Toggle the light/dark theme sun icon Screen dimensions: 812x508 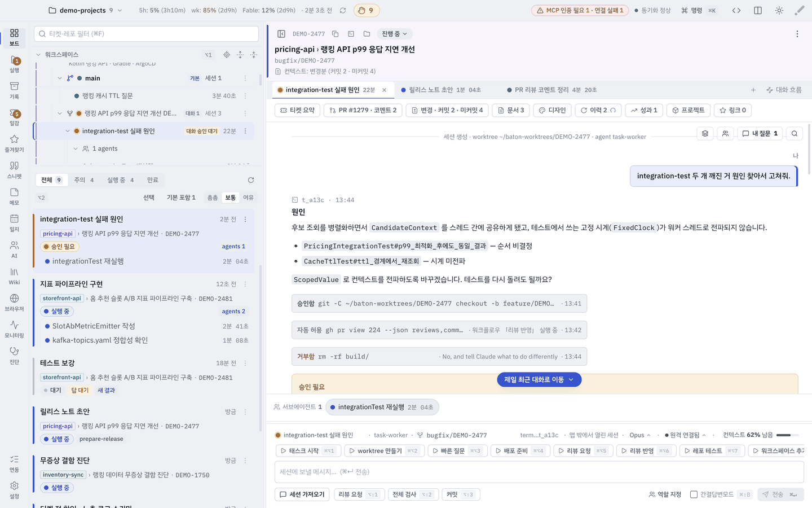[x=779, y=10]
